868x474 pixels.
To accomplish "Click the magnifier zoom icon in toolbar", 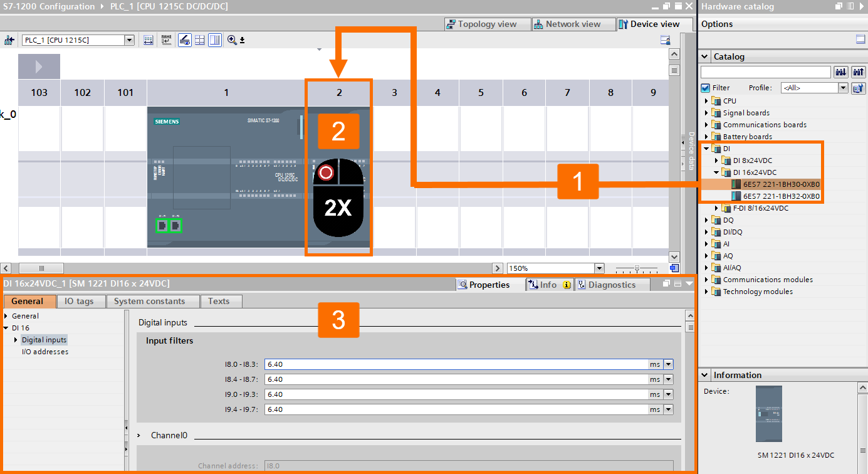I will point(232,40).
